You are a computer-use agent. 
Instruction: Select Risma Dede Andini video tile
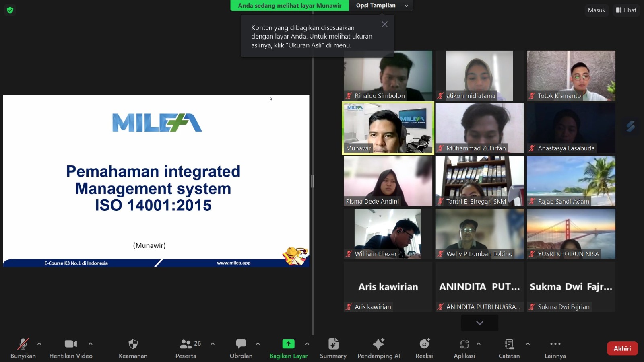pyautogui.click(x=388, y=181)
